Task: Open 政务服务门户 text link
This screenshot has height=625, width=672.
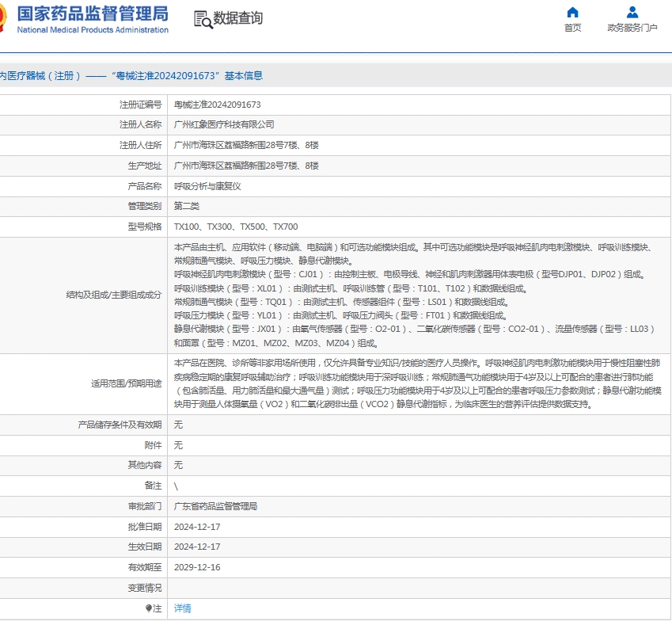Action: [x=632, y=28]
